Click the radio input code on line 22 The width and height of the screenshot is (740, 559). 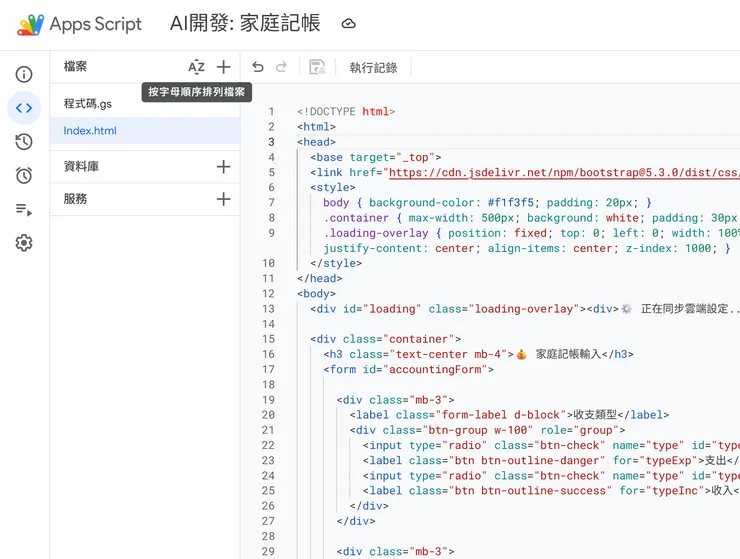click(x=551, y=445)
